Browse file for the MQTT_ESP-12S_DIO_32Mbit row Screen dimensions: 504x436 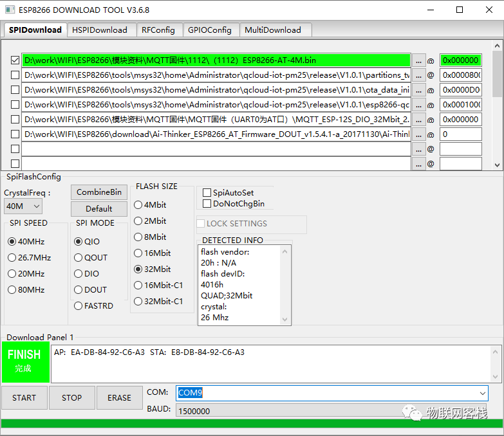[418, 120]
